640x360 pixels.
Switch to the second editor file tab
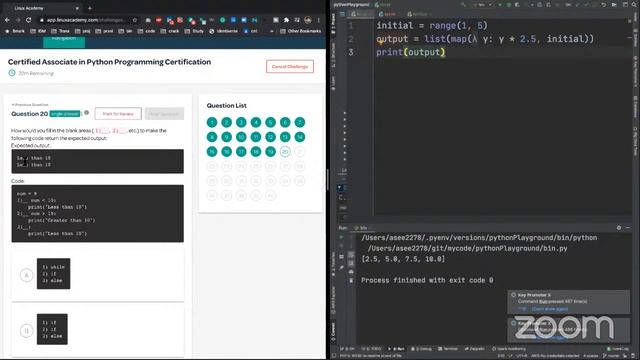coord(388,14)
